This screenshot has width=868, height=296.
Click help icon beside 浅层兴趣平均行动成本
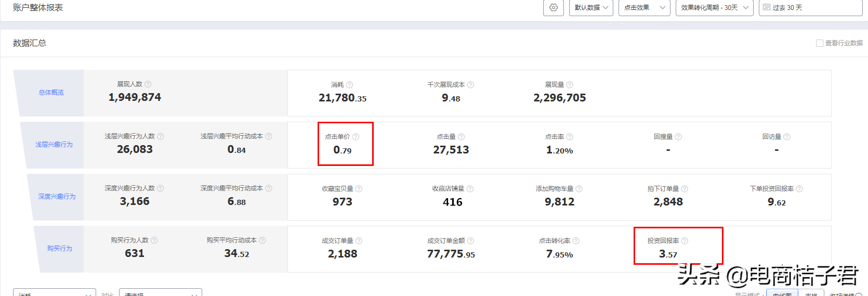point(269,136)
